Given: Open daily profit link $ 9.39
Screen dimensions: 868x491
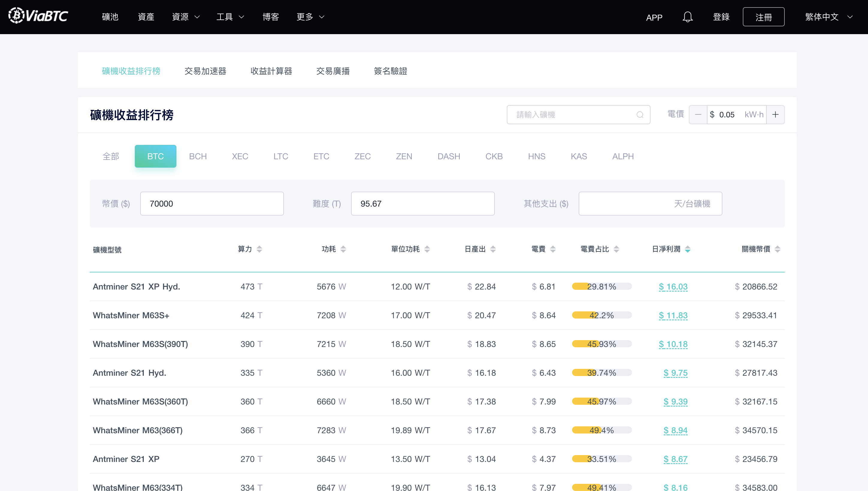Looking at the screenshot, I should (675, 401).
